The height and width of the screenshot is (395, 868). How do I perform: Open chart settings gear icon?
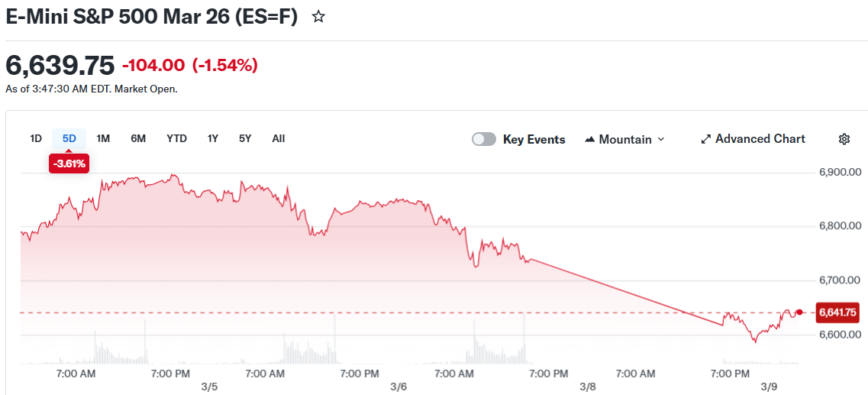click(844, 139)
